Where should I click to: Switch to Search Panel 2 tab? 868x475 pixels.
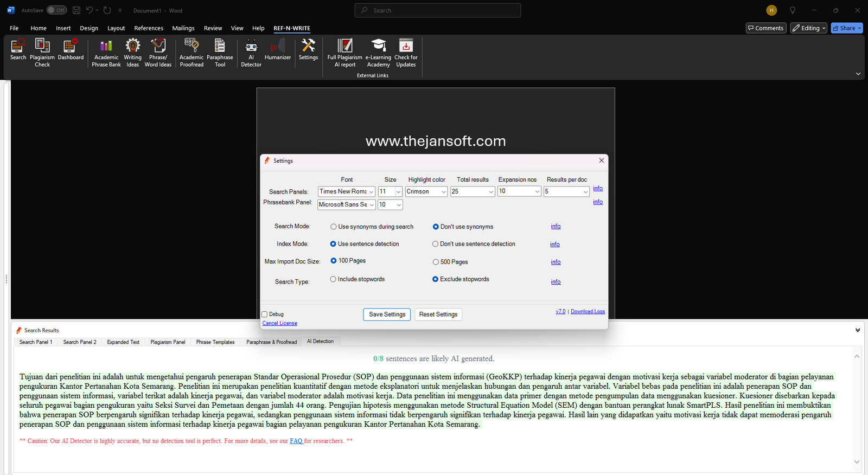point(80,342)
